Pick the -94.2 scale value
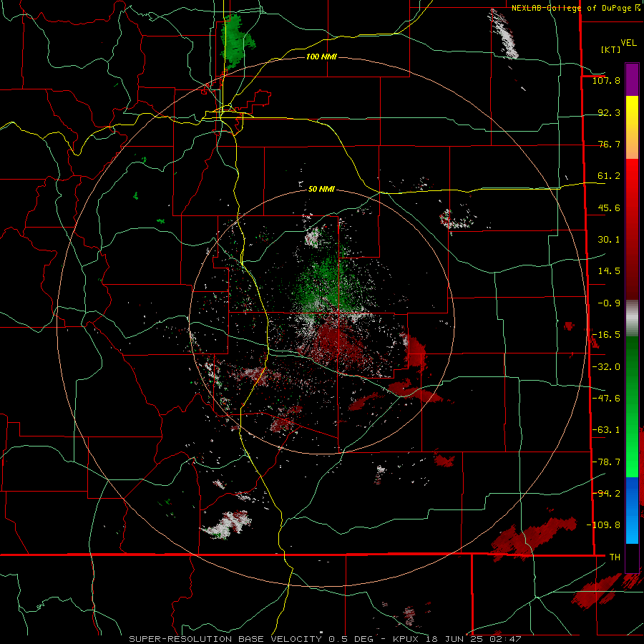The image size is (644, 644). pyautogui.click(x=606, y=494)
